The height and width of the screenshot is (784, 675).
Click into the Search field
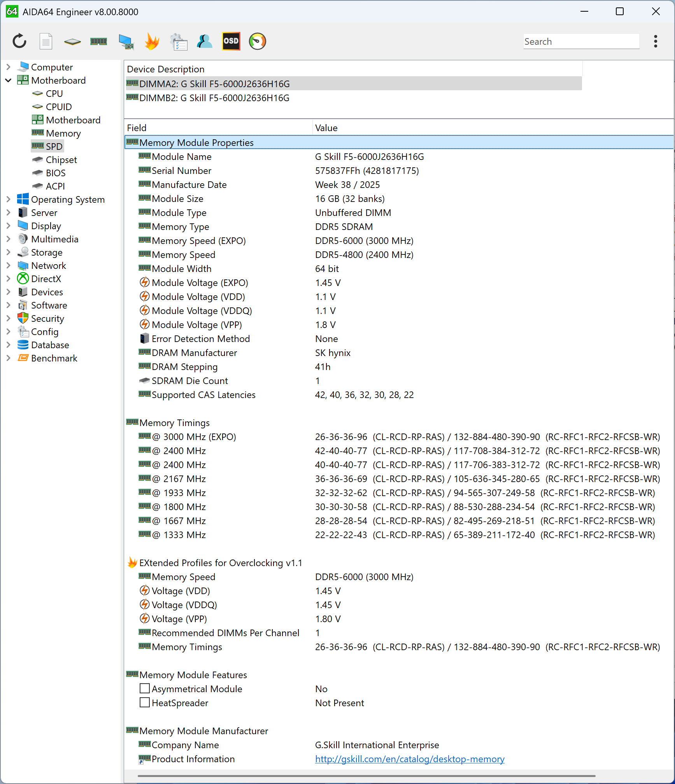click(581, 42)
